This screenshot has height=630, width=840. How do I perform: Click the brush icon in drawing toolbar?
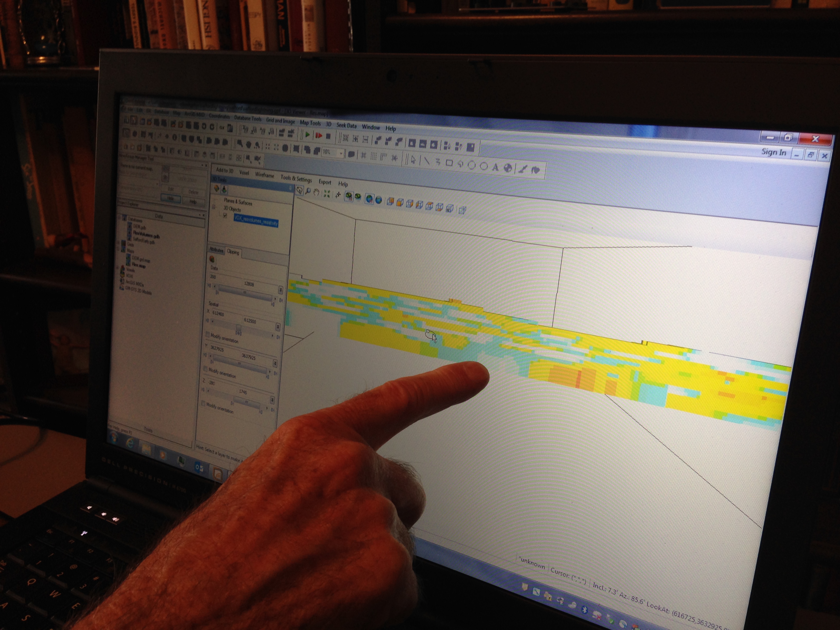coord(523,169)
